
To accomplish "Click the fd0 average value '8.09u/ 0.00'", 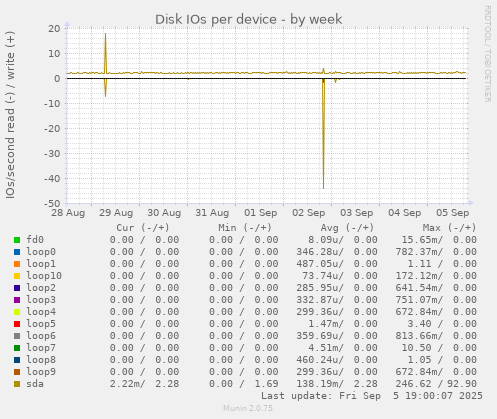I will (343, 240).
